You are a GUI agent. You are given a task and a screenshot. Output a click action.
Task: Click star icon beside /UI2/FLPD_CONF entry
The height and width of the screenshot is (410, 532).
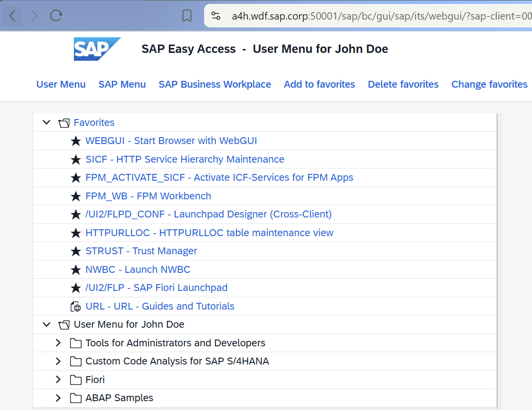(76, 215)
